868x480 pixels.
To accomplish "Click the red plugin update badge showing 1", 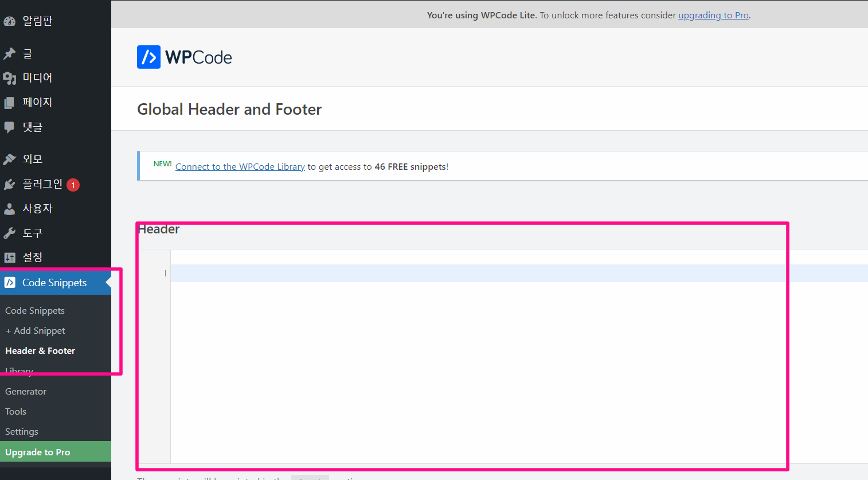I will 73,185.
